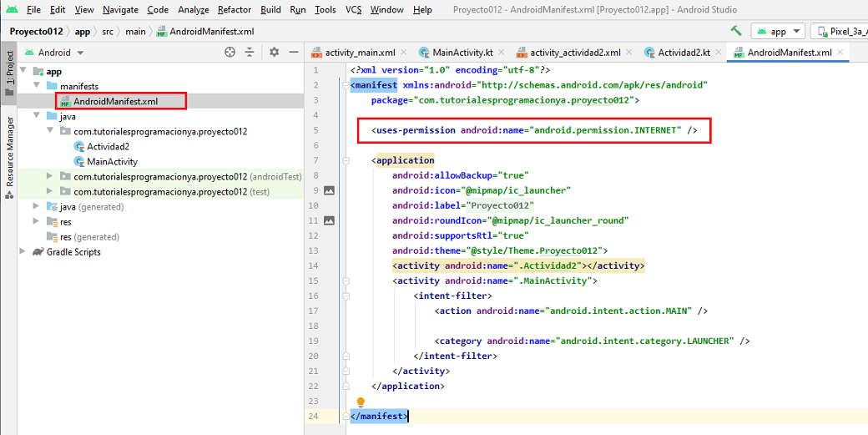Image resolution: width=868 pixels, height=435 pixels.
Task: Close the activity_main.xml tab
Action: (404, 52)
